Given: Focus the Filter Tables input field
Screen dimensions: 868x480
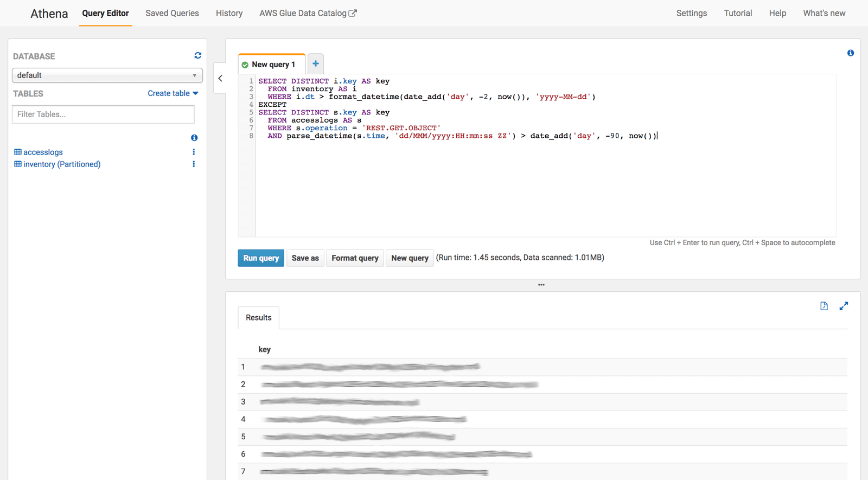Looking at the screenshot, I should click(103, 114).
